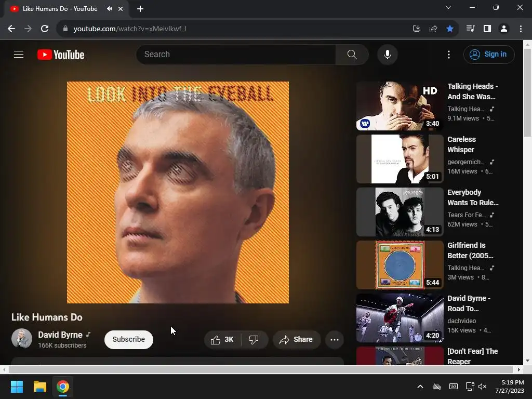Click the video player album art
This screenshot has width=532, height=399.
pyautogui.click(x=178, y=192)
